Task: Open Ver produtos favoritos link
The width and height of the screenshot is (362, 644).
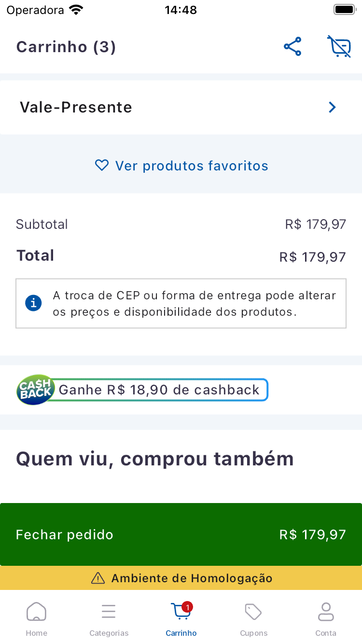Action: click(192, 166)
